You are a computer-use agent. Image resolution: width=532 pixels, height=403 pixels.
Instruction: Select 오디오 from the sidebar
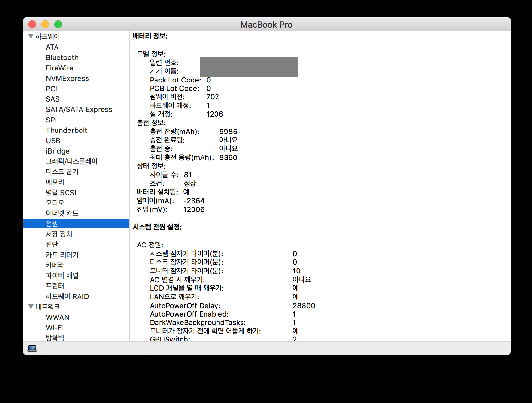coord(55,203)
